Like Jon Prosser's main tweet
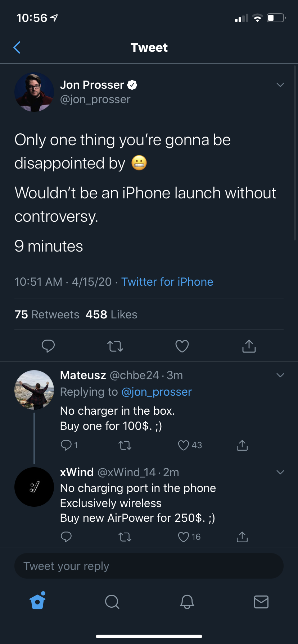The image size is (298, 644). click(x=182, y=346)
